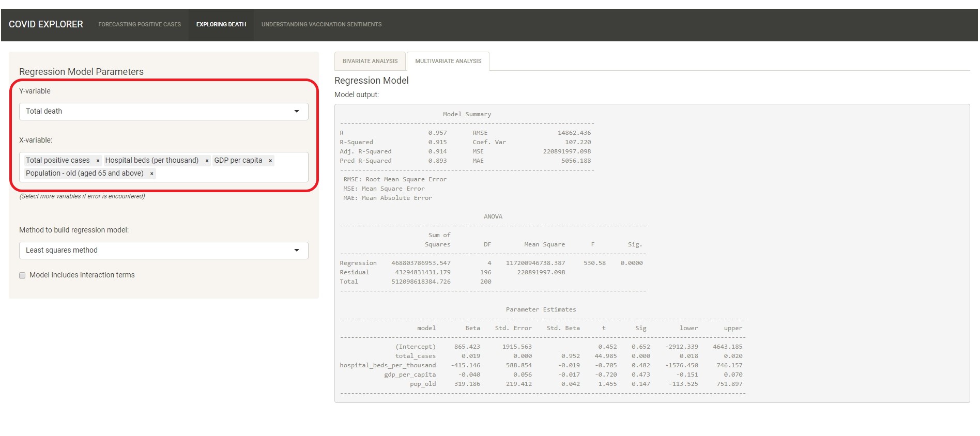Click the Hospital beds tag label
This screenshot has width=980, height=436.
pyautogui.click(x=152, y=161)
